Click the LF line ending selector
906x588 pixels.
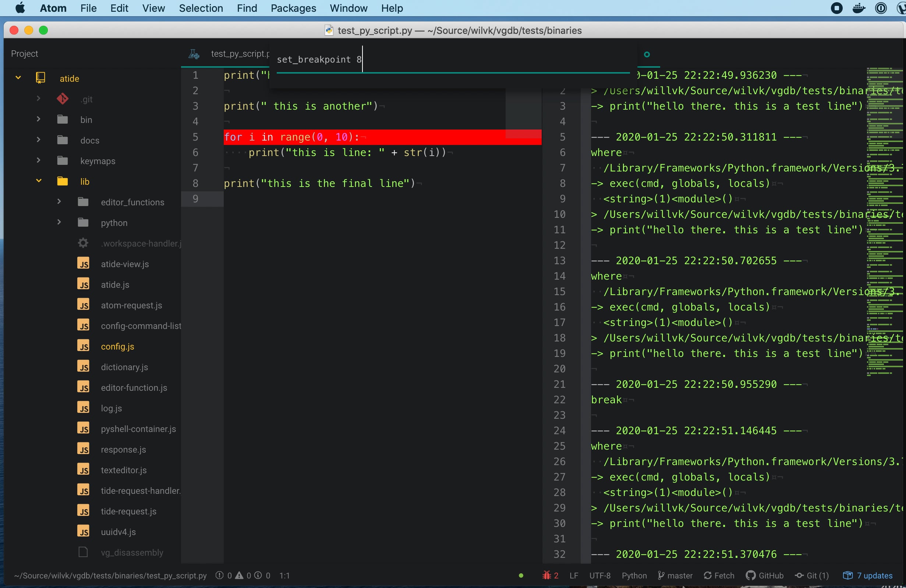pyautogui.click(x=574, y=575)
